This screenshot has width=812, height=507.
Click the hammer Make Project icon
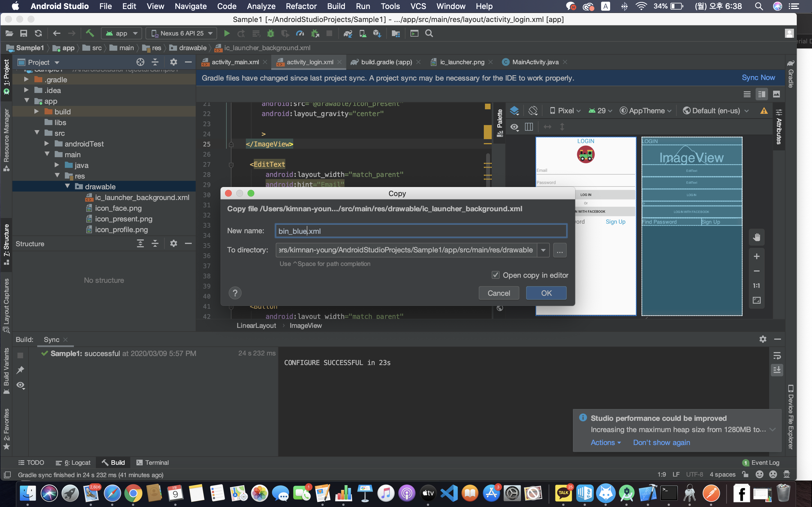[90, 33]
